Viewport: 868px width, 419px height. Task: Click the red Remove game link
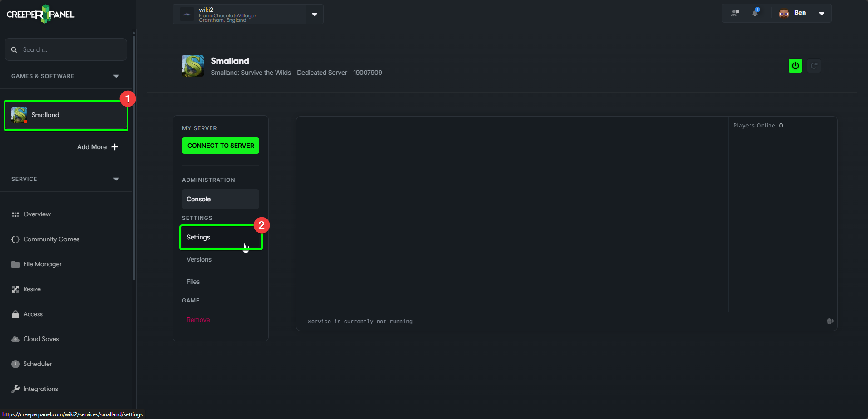click(x=198, y=320)
